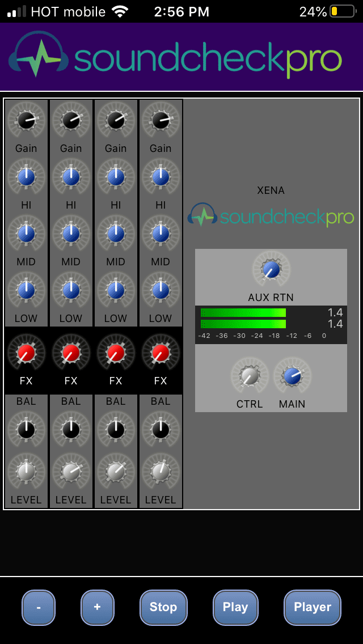Viewport: 363px width, 644px height.
Task: Select the MID EQ knob on channel 2
Action: point(71,234)
